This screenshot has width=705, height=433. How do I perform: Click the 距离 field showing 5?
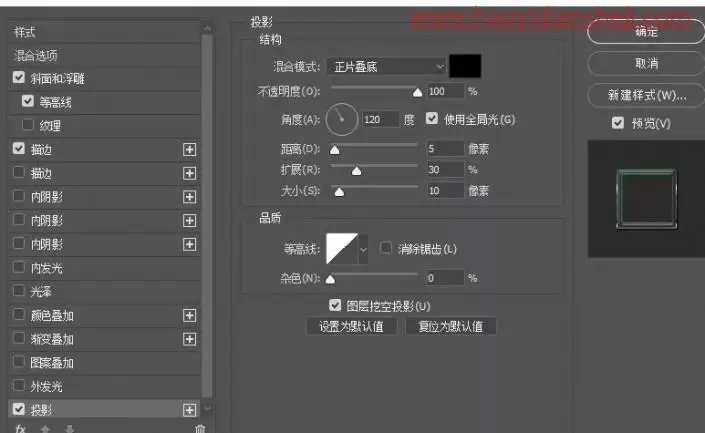[x=445, y=148]
